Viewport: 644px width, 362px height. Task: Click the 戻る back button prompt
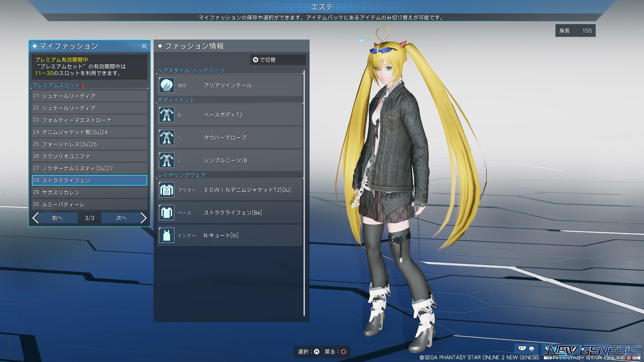point(335,352)
